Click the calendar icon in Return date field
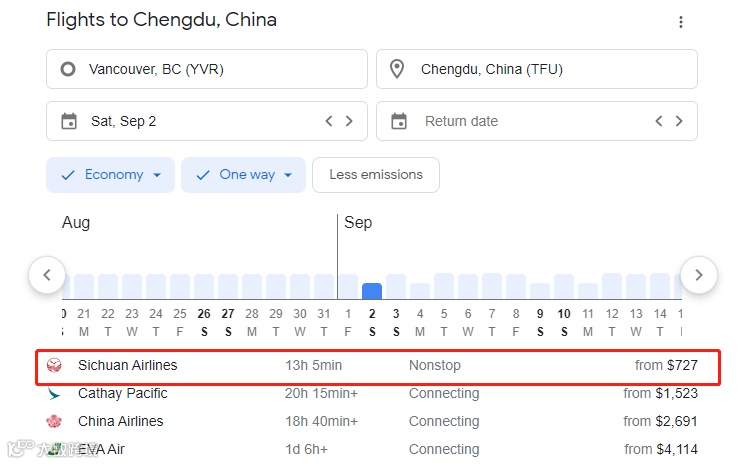Viewport: 743px width, 464px height. (x=399, y=121)
